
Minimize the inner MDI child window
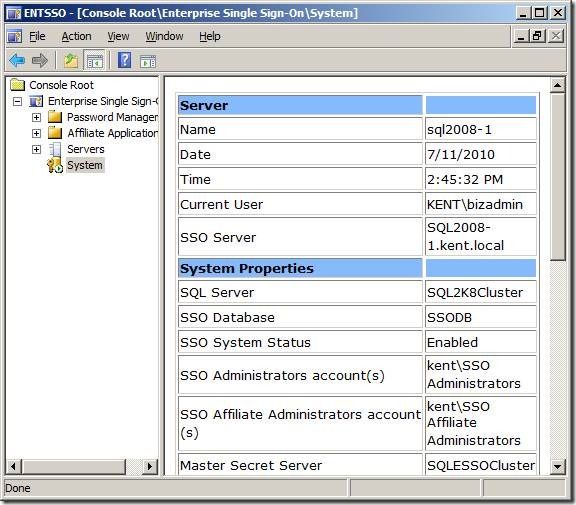pos(521,36)
